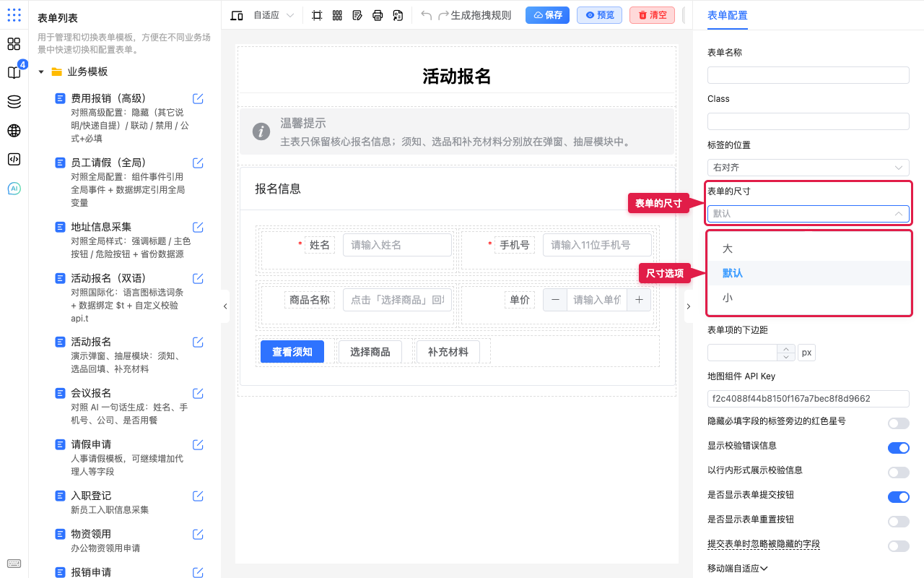Select the 默认 size option
The height and width of the screenshot is (578, 924).
tap(808, 273)
